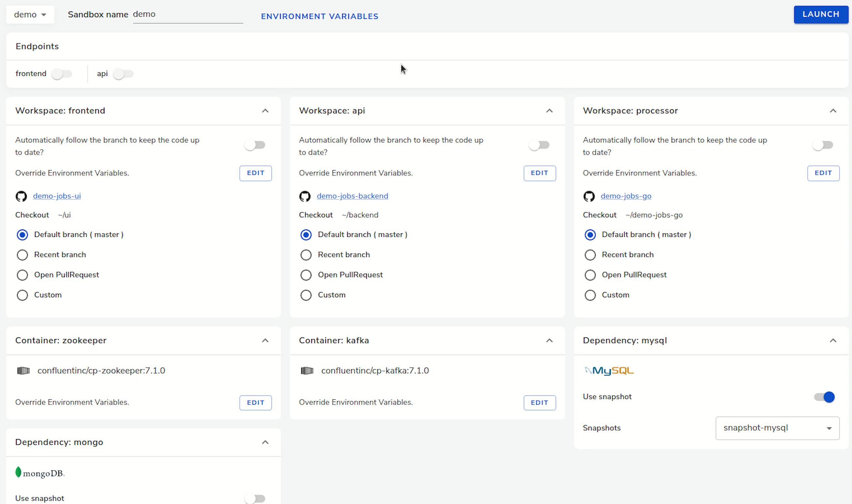Click the GitHub icon beside demo-jobs-go
This screenshot has height=504, width=852.
pyautogui.click(x=589, y=196)
